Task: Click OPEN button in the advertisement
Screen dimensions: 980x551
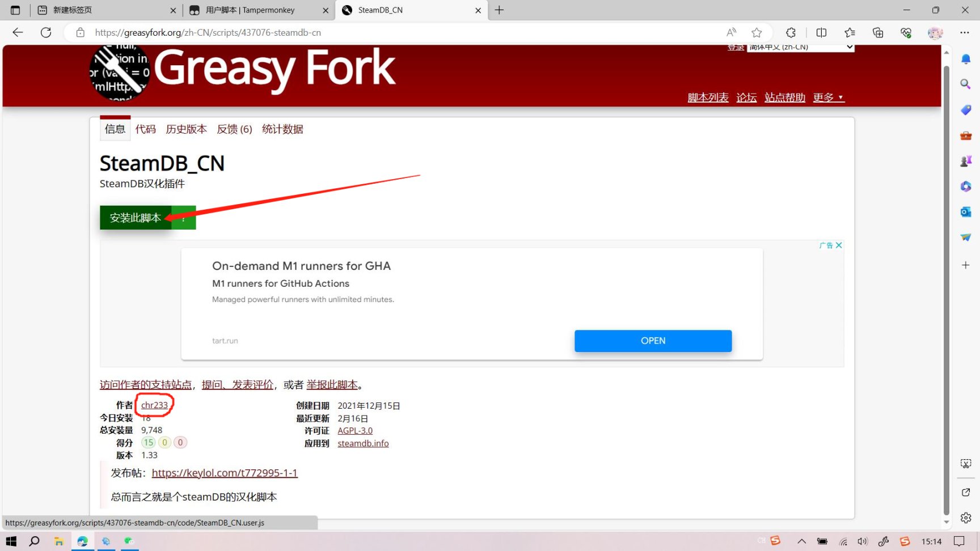Action: tap(653, 341)
